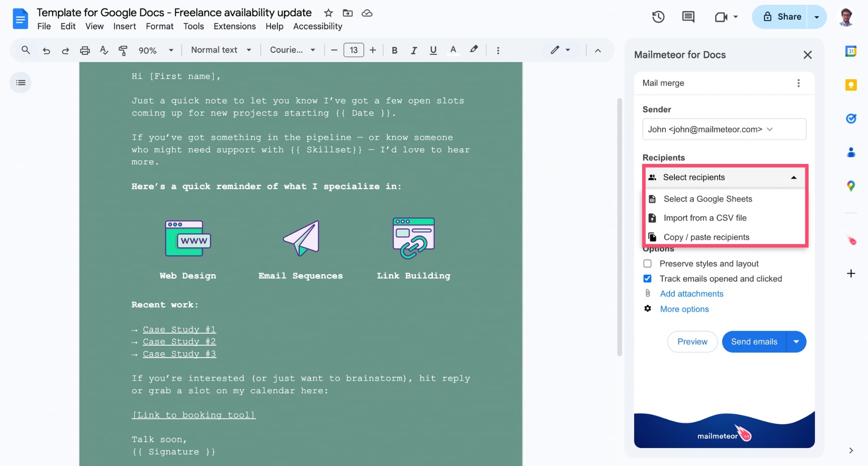
Task: Redo the last action
Action: coord(65,50)
